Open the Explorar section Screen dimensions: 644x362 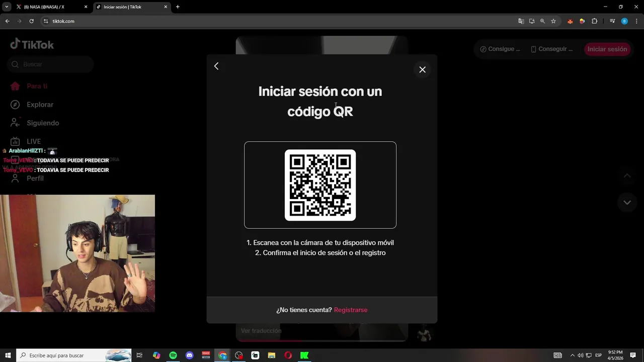(x=40, y=105)
